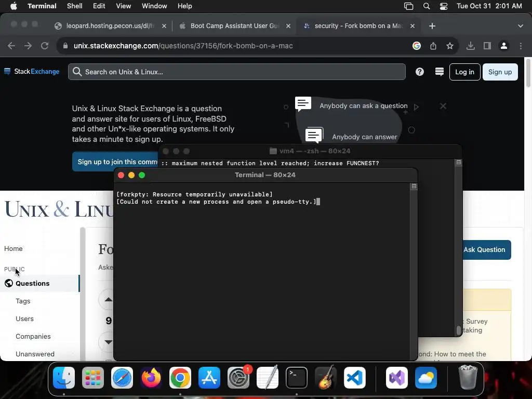Dismiss the signup banner with X
The width and height of the screenshot is (532, 399).
pos(443,106)
